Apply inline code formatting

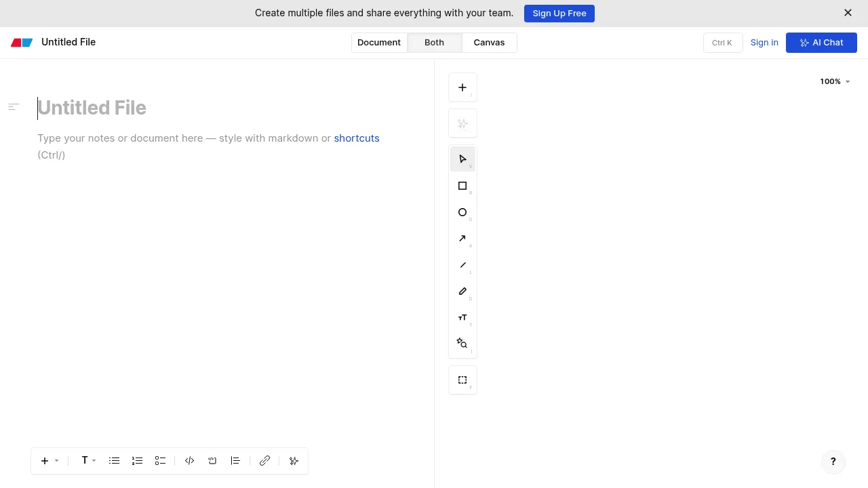pos(190,461)
